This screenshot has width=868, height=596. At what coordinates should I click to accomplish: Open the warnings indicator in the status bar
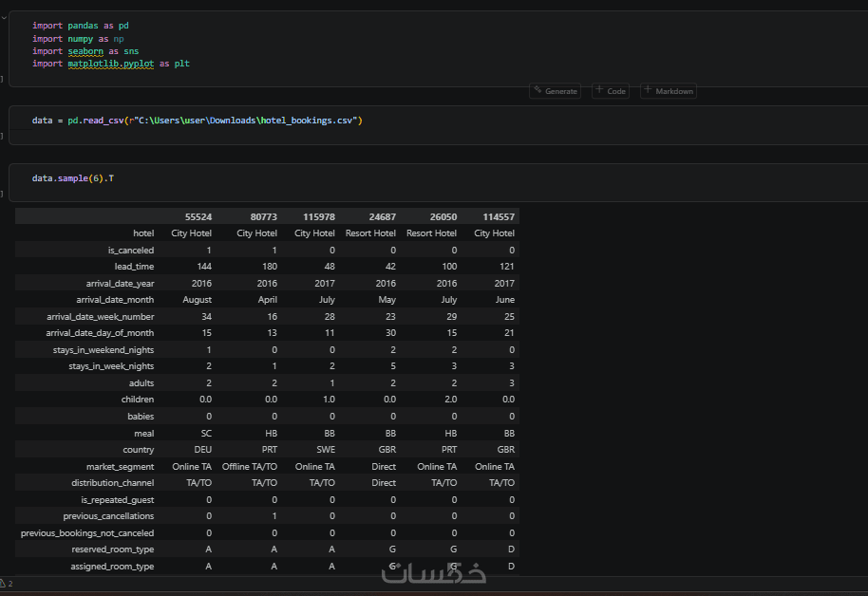pyautogui.click(x=6, y=583)
